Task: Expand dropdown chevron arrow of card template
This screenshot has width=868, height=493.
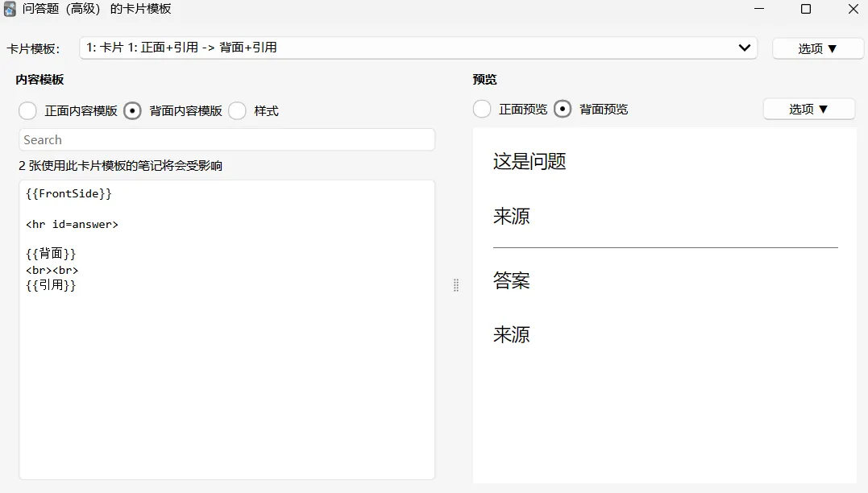Action: [x=745, y=48]
